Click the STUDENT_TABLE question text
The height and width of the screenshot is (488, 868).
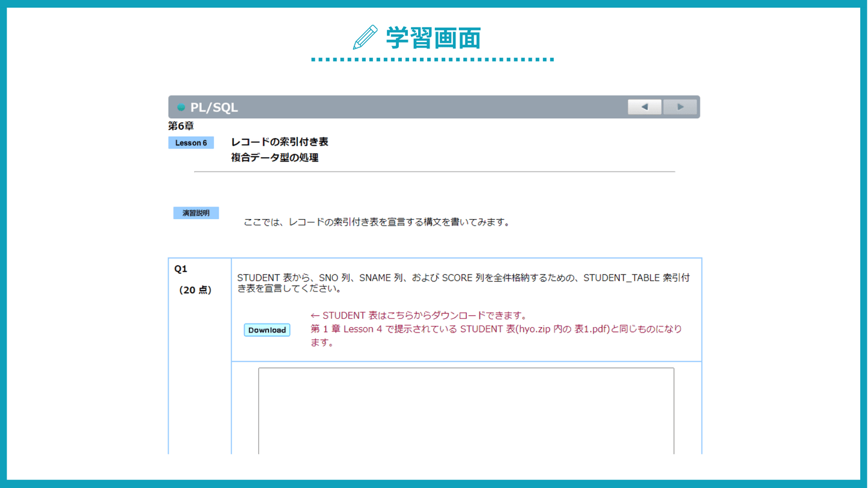point(463,283)
